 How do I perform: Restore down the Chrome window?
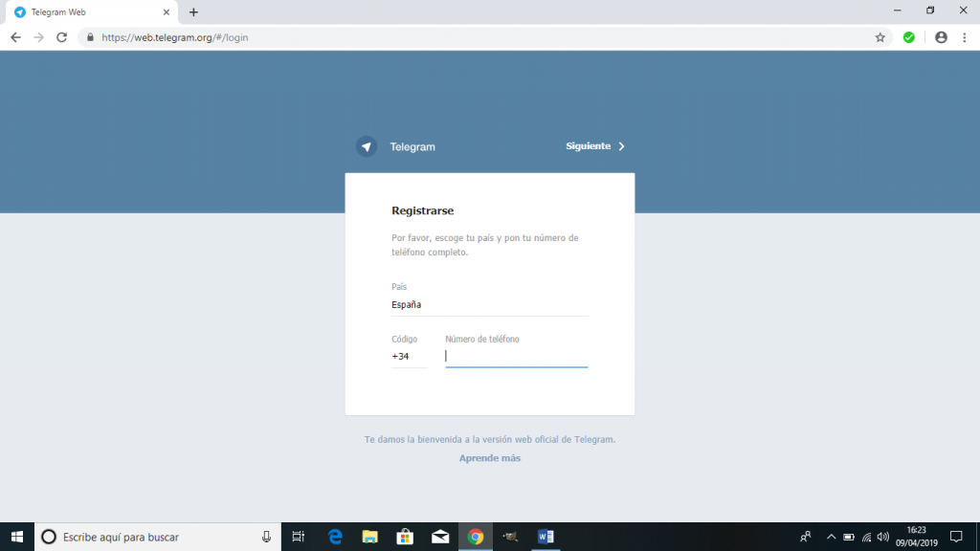(930, 10)
